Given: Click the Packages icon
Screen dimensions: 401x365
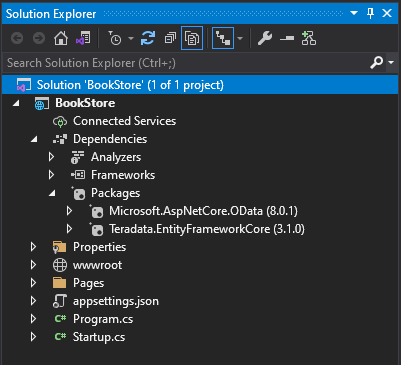Looking at the screenshot, I should (x=78, y=194).
